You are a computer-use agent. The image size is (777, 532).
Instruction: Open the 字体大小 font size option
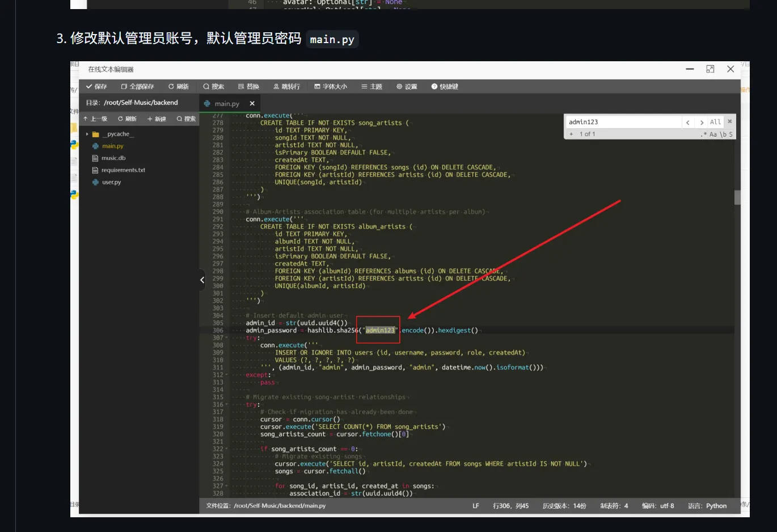click(331, 87)
